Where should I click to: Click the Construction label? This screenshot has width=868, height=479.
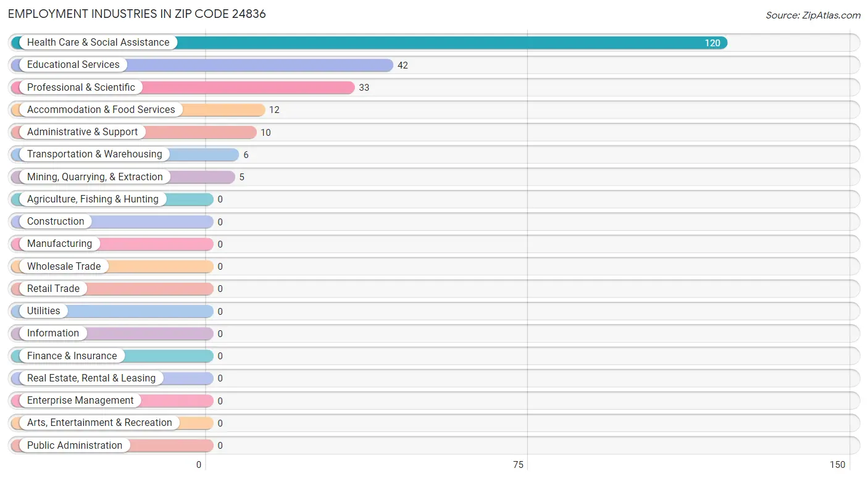click(56, 222)
